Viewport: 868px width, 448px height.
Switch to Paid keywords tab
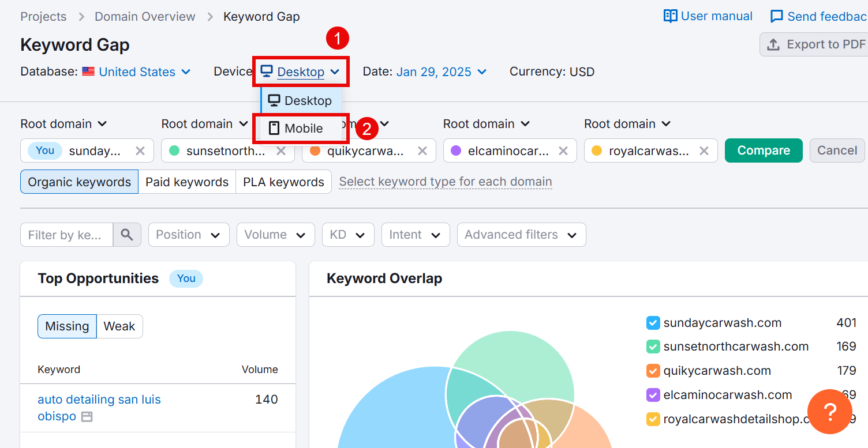[x=187, y=182]
